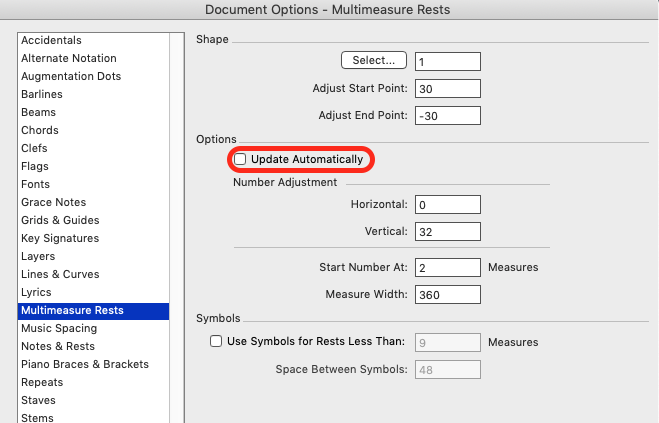Viewport: 659px width, 423px height.
Task: Click the Select... shape button
Action: (x=374, y=61)
